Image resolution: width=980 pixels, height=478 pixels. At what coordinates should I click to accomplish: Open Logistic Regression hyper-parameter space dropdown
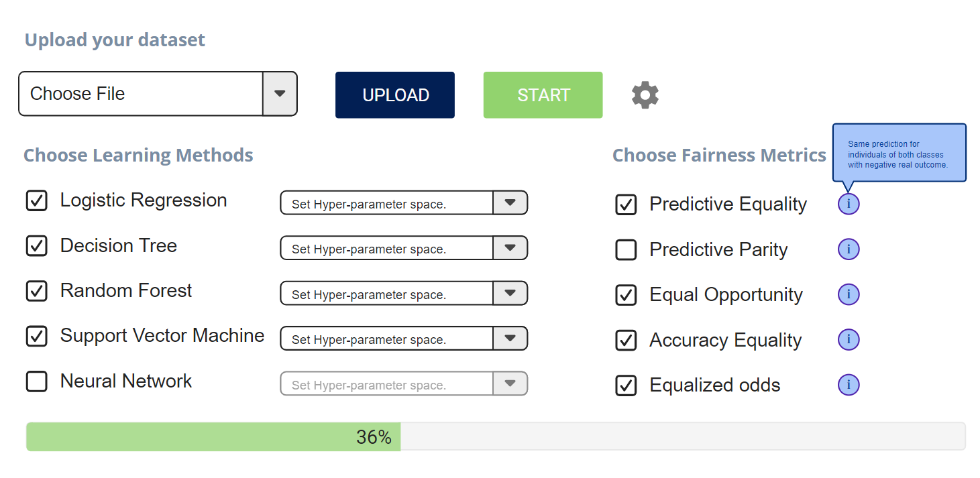(x=510, y=203)
